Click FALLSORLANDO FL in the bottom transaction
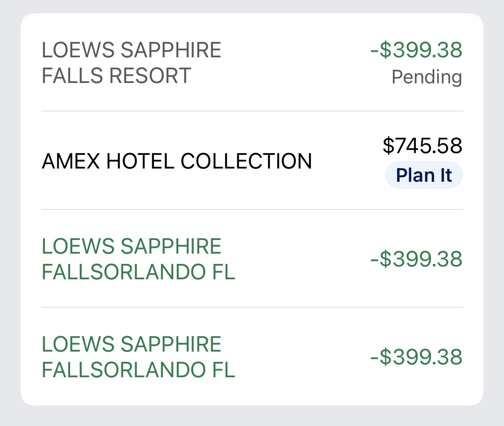504x426 pixels. [138, 370]
